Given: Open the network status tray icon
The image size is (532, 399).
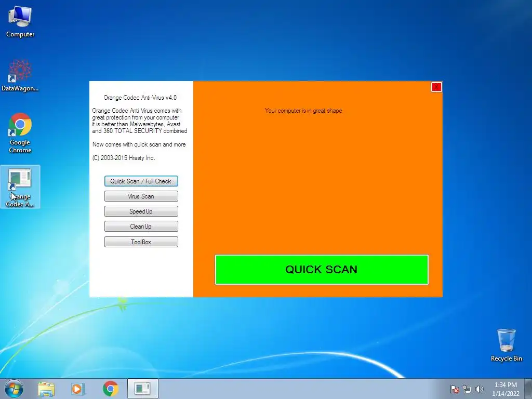Looking at the screenshot, I should (x=467, y=389).
